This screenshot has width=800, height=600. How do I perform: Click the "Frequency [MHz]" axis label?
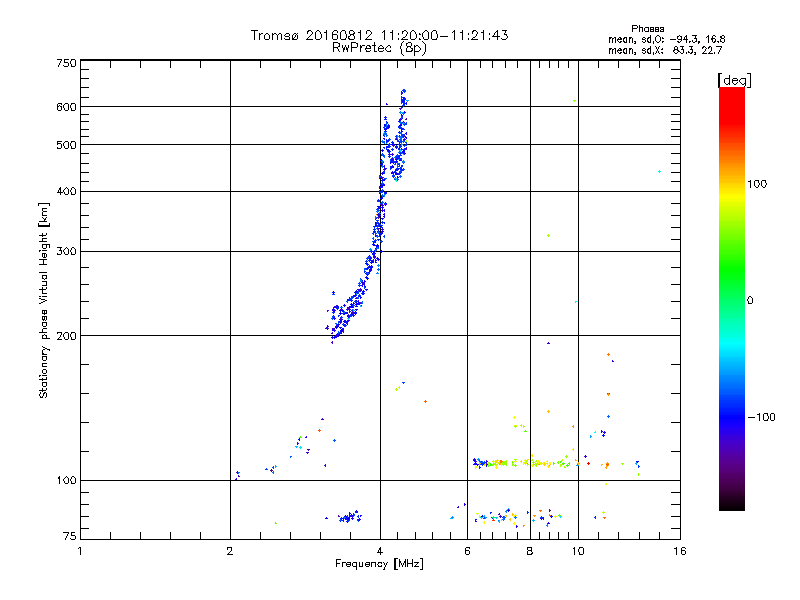(x=379, y=564)
